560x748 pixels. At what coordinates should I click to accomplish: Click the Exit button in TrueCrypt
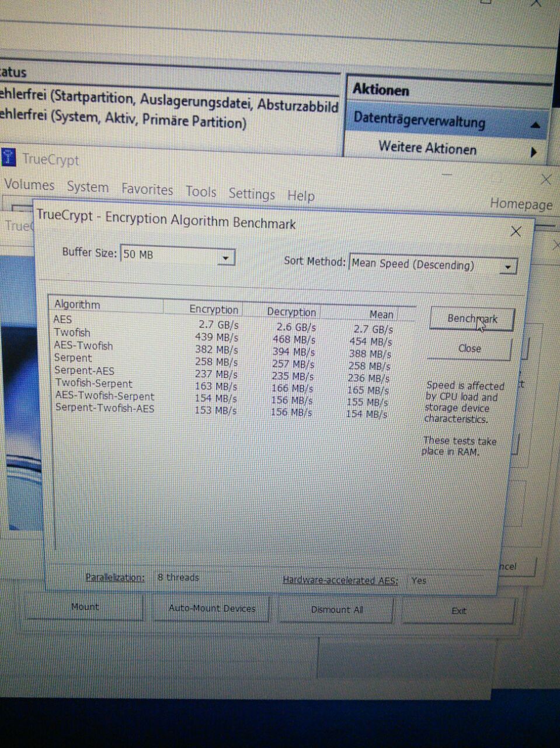(459, 611)
